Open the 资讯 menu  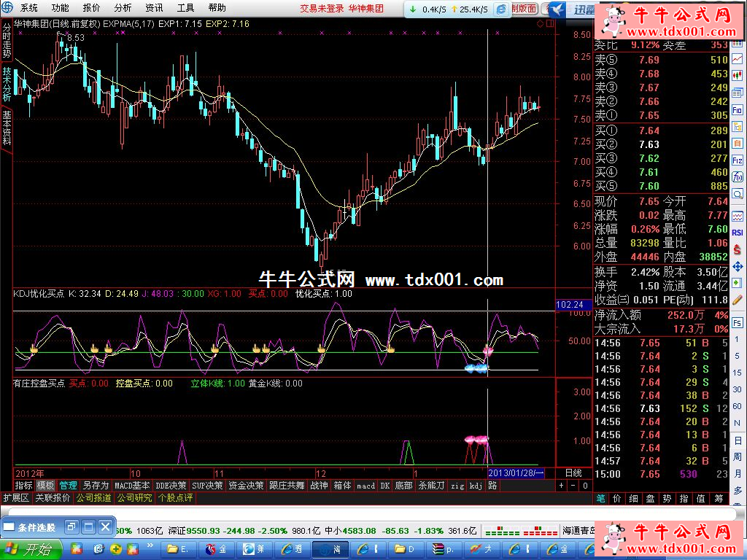tap(154, 8)
